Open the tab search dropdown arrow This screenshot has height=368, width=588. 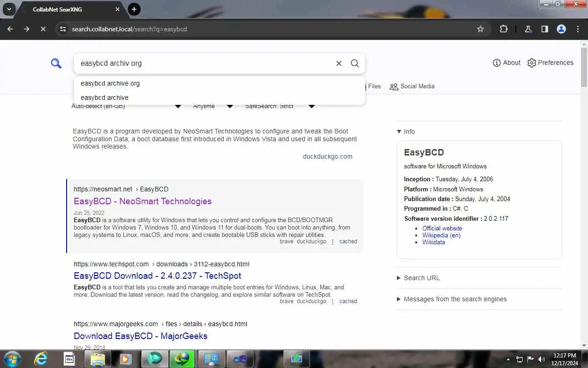[x=9, y=9]
